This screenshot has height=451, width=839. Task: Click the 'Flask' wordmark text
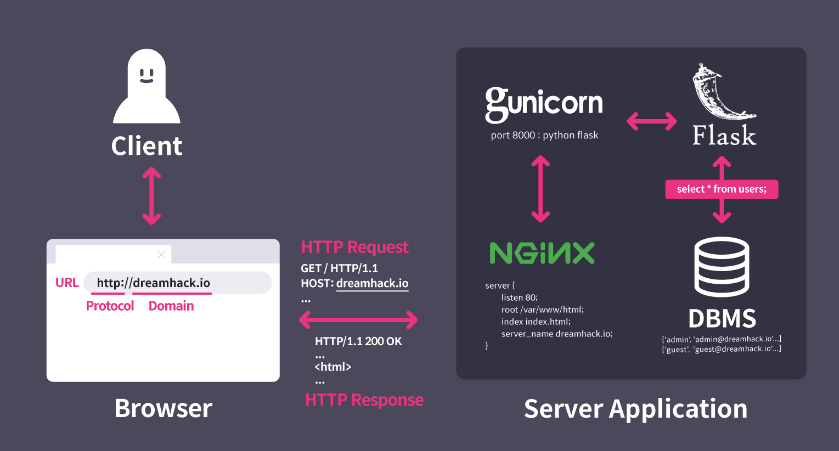[x=723, y=136]
